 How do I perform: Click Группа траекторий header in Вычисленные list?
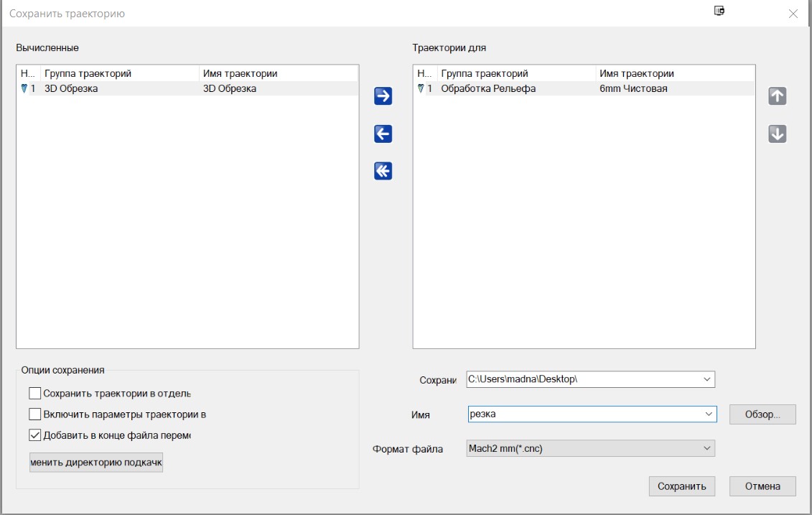click(118, 73)
